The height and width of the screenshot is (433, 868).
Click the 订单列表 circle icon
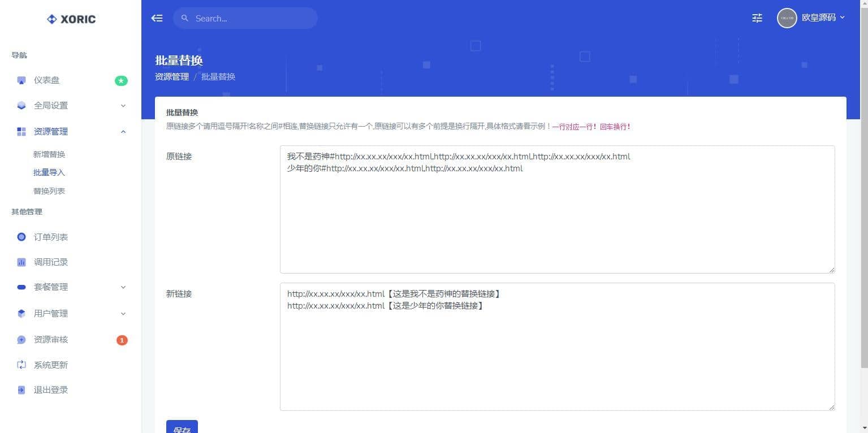[21, 237]
